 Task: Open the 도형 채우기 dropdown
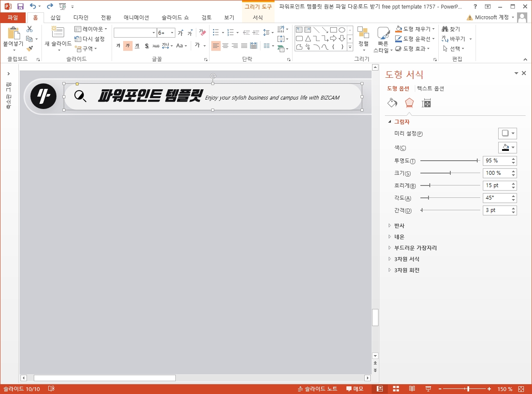click(x=415, y=29)
